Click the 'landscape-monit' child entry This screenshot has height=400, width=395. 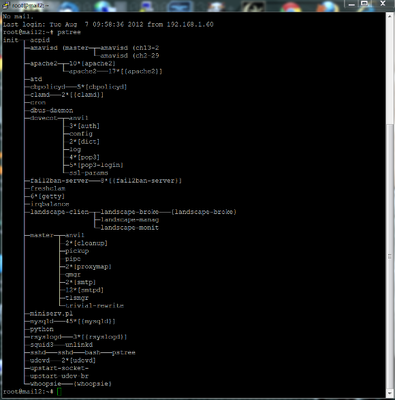point(130,227)
